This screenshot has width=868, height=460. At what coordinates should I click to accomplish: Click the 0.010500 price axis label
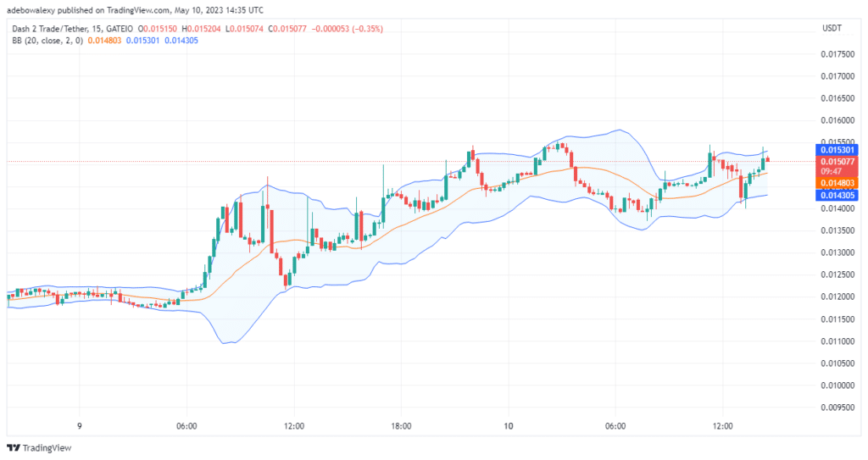pos(837,363)
